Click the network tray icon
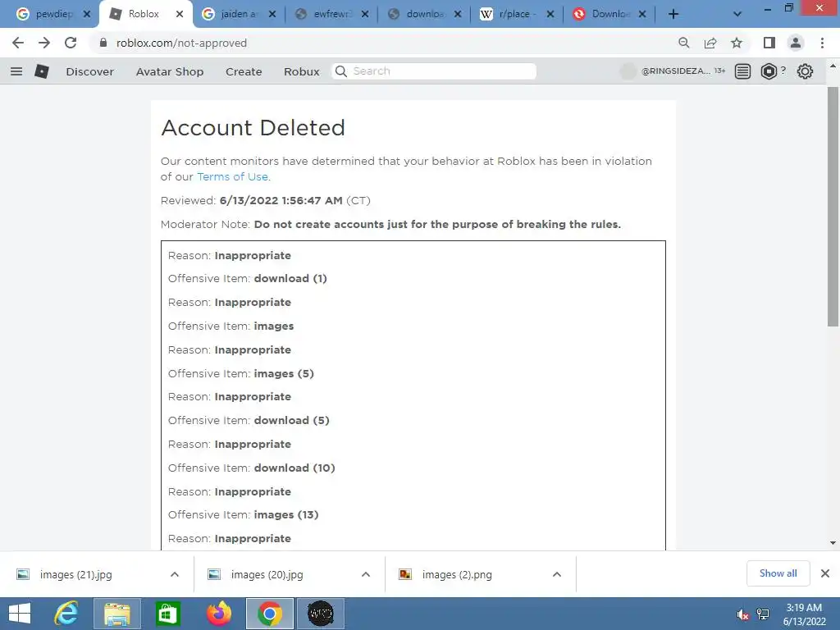 pyautogui.click(x=763, y=614)
